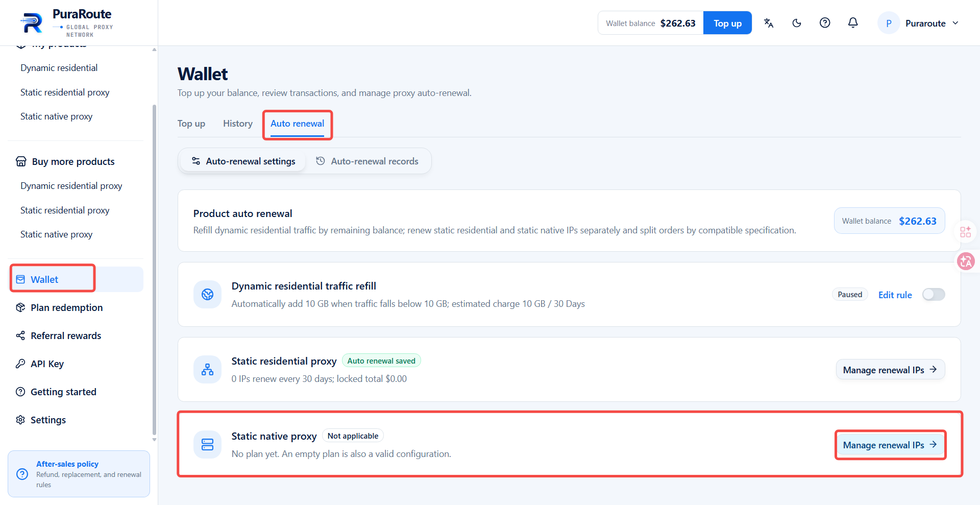Open Dynamic residential under My products
The image size is (980, 505).
pyautogui.click(x=59, y=68)
